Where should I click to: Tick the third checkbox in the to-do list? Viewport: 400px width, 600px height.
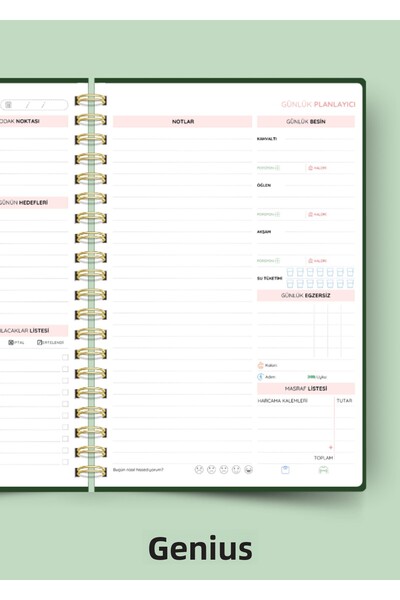(x=65, y=381)
